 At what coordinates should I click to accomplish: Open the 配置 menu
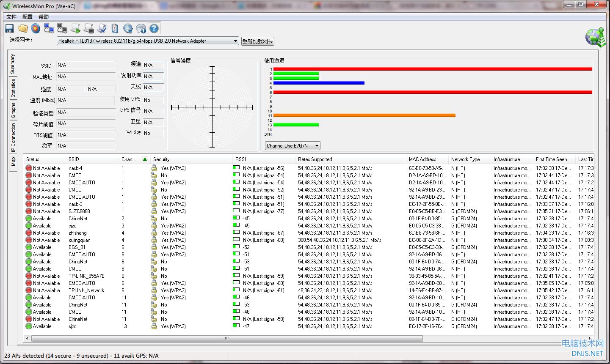pyautogui.click(x=28, y=17)
